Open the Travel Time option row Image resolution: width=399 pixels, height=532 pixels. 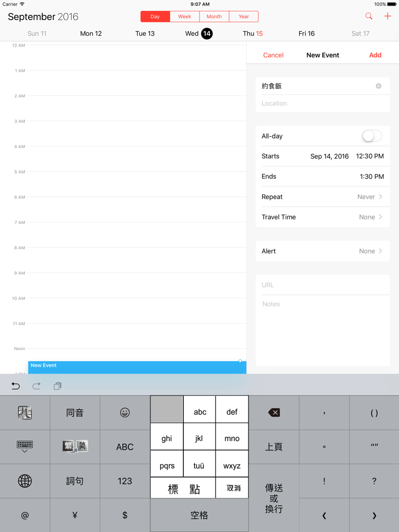point(323,217)
